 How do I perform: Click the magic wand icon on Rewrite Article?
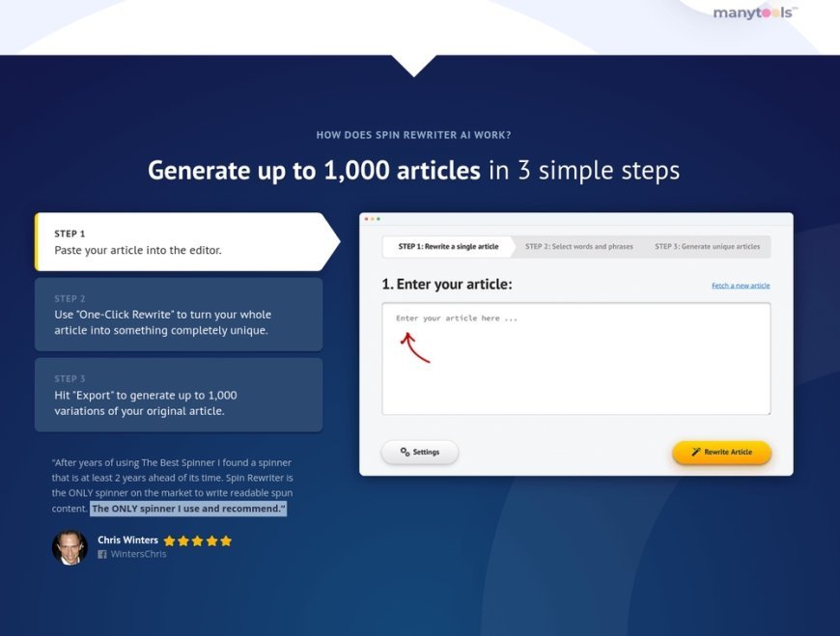(x=695, y=452)
